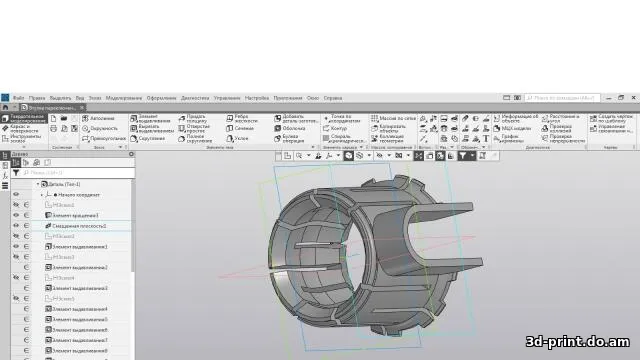Open the Справка menu
Viewport: 640px width, 360px height.
coord(333,98)
